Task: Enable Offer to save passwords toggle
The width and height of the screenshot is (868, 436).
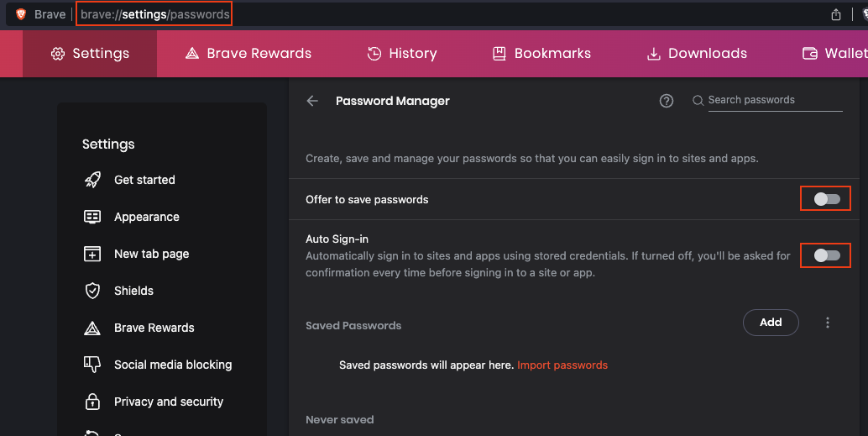Action: (827, 199)
